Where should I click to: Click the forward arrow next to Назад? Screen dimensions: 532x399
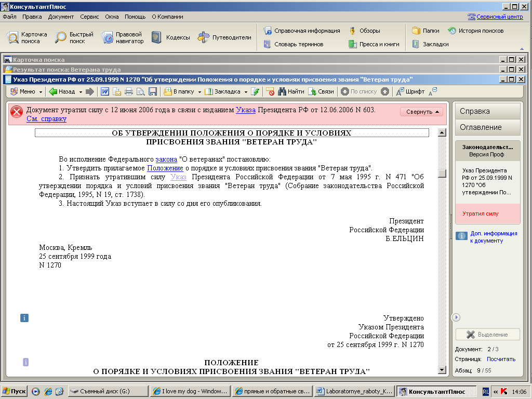(89, 91)
